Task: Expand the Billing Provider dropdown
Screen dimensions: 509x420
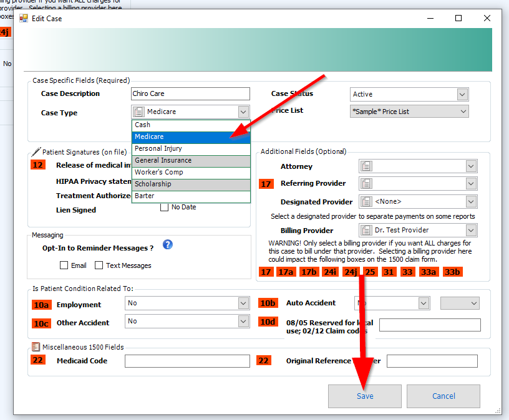Action: (471, 231)
